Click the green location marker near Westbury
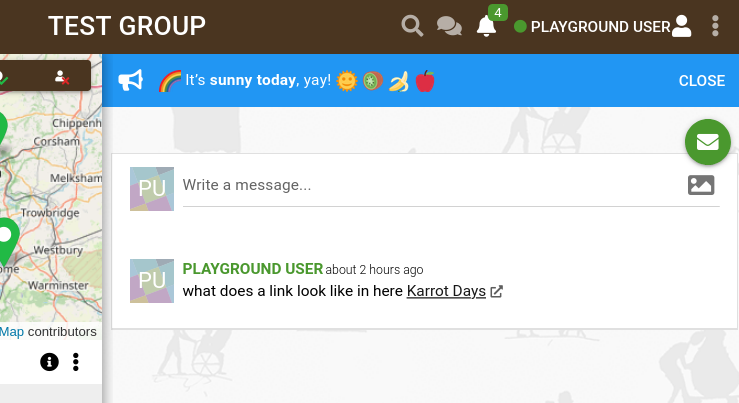 6,240
